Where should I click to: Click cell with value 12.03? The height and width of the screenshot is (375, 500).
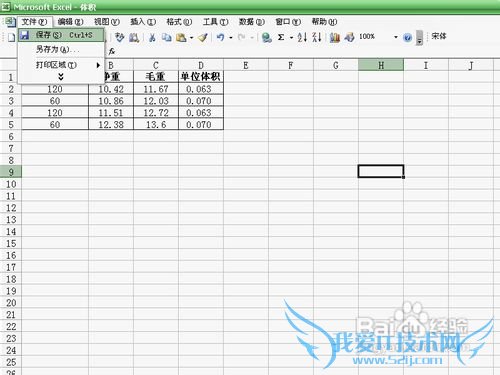pos(156,101)
